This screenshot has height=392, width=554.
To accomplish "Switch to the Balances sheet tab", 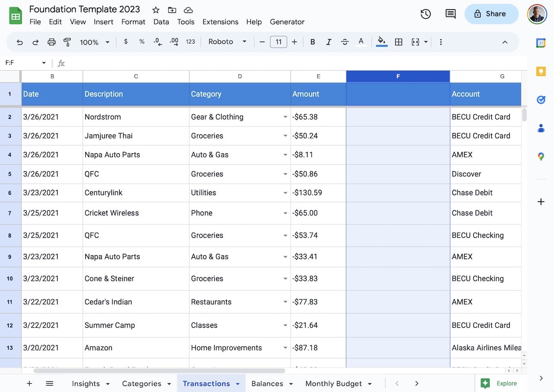I will coord(267,383).
